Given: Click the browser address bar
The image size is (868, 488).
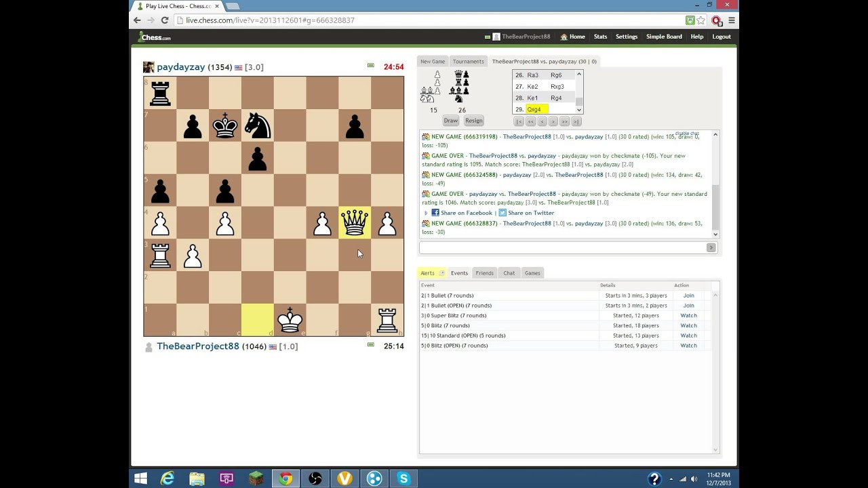Looking at the screenshot, I should point(433,20).
